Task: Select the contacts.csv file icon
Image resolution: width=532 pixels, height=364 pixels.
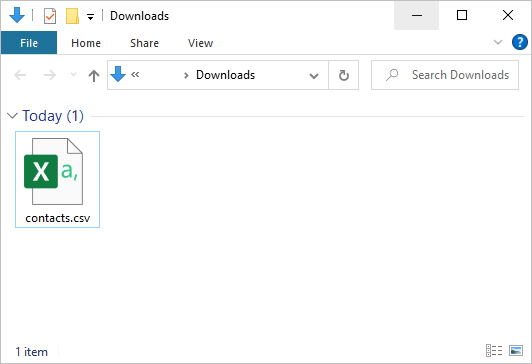Action: tap(54, 171)
